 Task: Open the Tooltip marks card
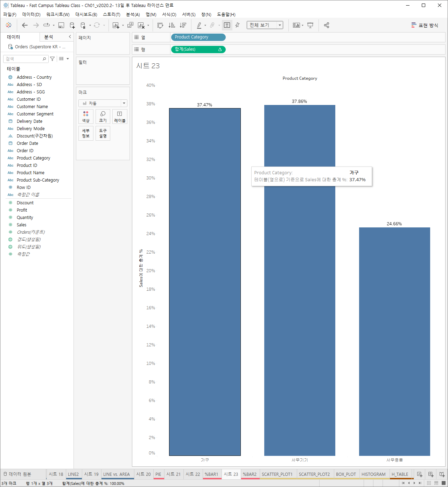coord(103,133)
